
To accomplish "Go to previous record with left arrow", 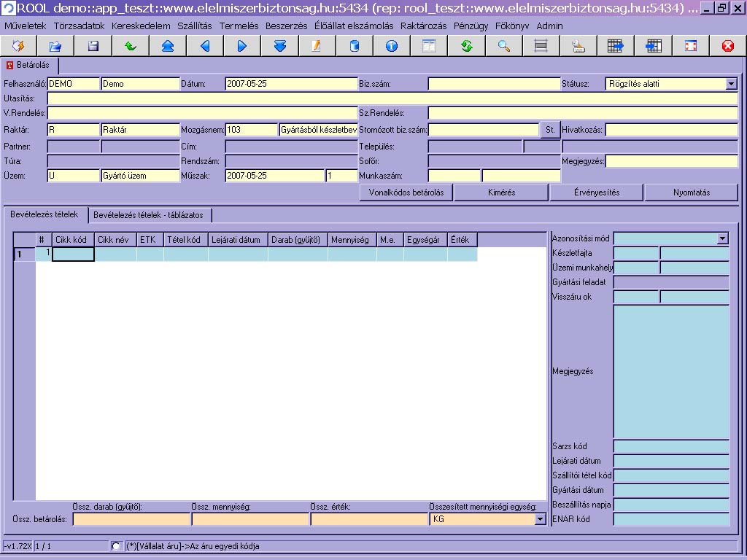I will click(205, 46).
